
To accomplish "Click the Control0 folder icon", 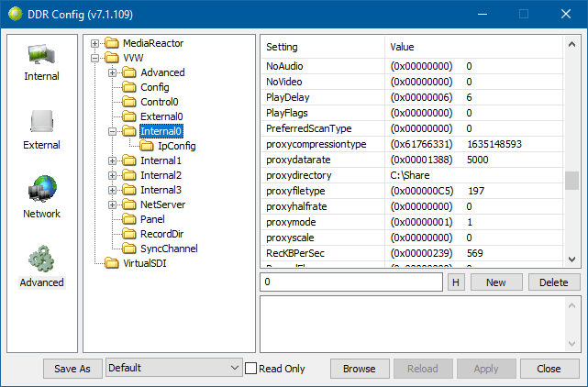I will click(129, 102).
